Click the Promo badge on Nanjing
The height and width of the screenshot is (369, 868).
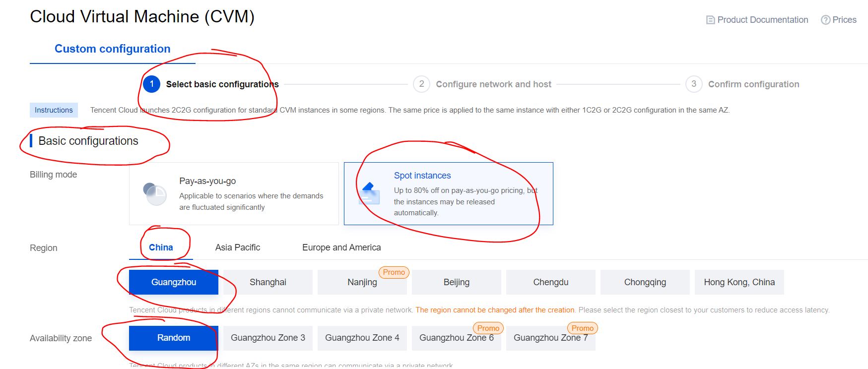[394, 272]
